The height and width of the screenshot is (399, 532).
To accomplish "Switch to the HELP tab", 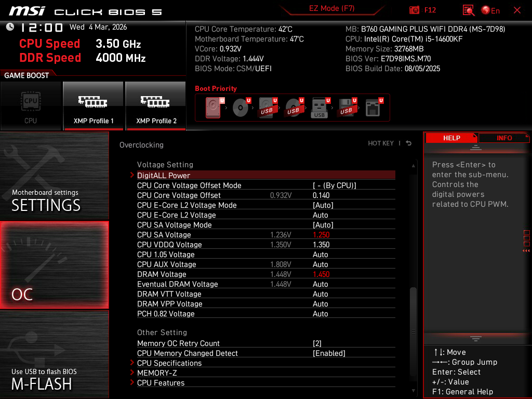I will pos(451,138).
